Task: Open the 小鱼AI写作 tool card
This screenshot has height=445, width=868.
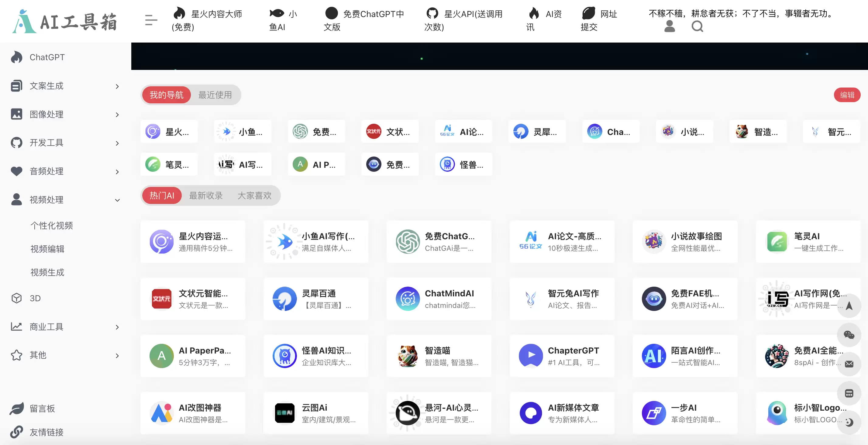Action: pos(316,242)
